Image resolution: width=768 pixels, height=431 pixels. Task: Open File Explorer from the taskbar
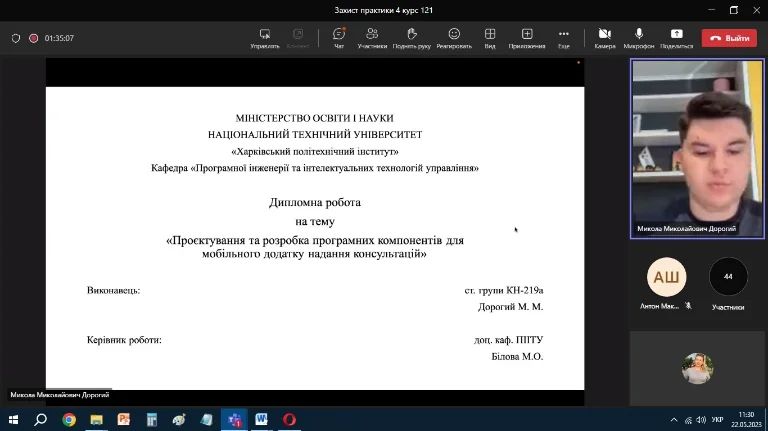[x=96, y=420]
